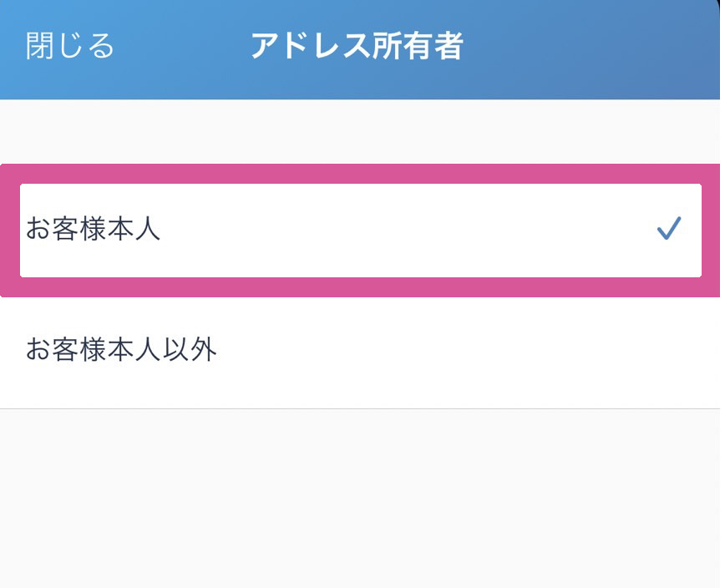Click the pink border's bottom edge
The width and height of the screenshot is (725, 588).
pos(360,287)
